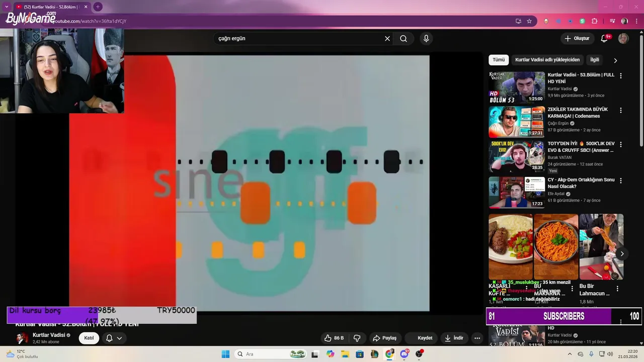This screenshot has height=362, width=644.
Task: Like the video with 86 B thumbs-up
Action: click(334, 338)
